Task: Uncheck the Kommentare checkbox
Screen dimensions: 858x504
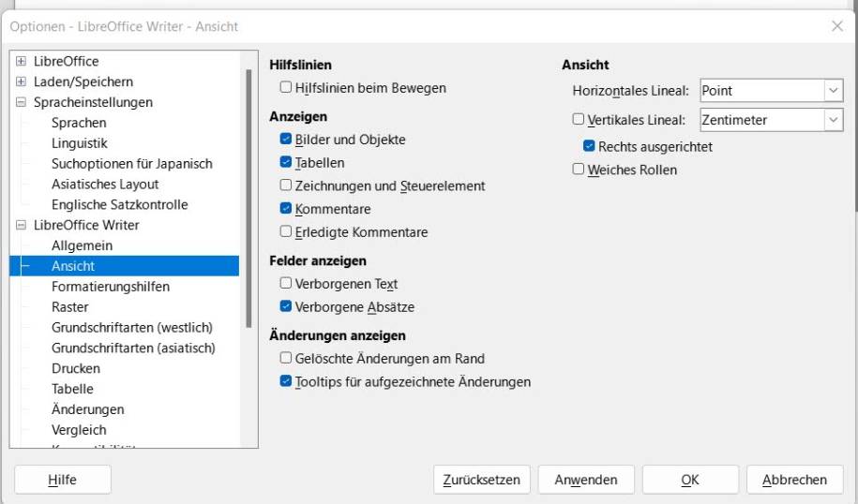Action: coord(286,208)
